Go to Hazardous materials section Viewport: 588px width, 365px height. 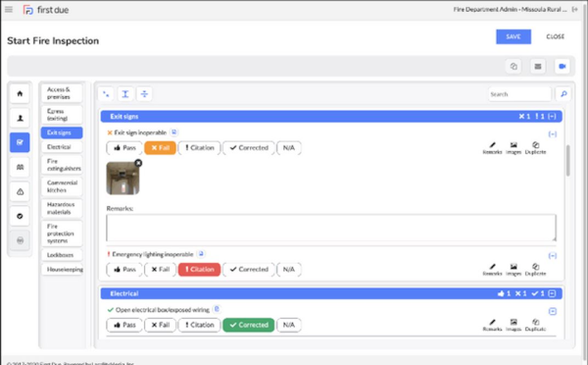pyautogui.click(x=62, y=208)
